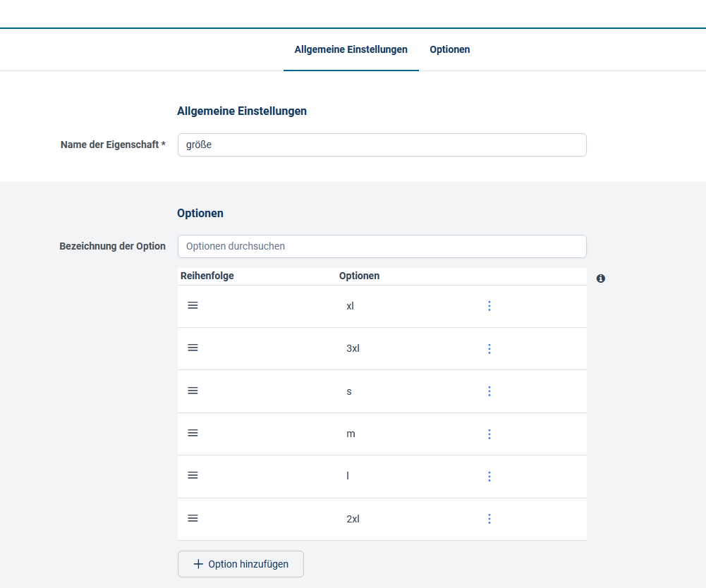Click the drag handle for option s
Screen dimensions: 706x588
[193, 391]
